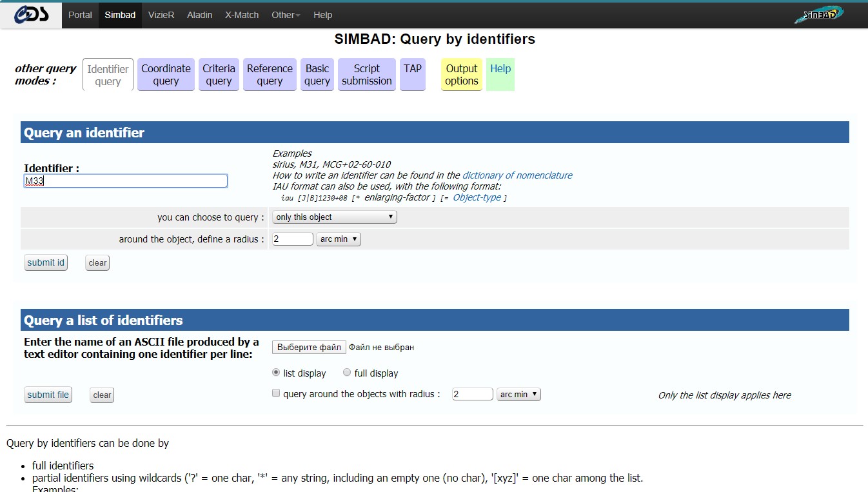Image resolution: width=868 pixels, height=492 pixels.
Task: Open the Criteria query tab
Action: (219, 75)
